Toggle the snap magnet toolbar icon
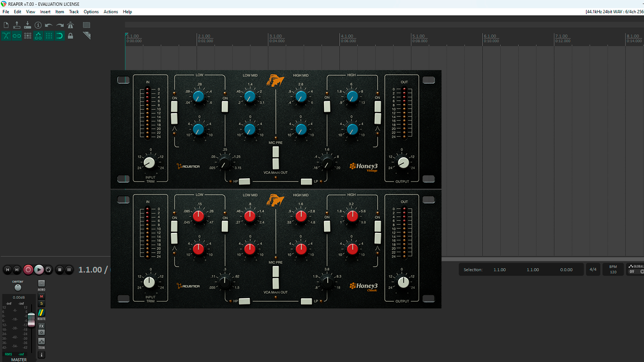644x362 pixels. pyautogui.click(x=60, y=36)
